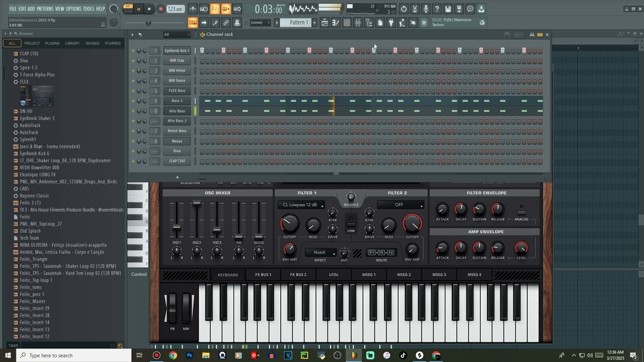Open the Mixer view icon

coord(358,23)
